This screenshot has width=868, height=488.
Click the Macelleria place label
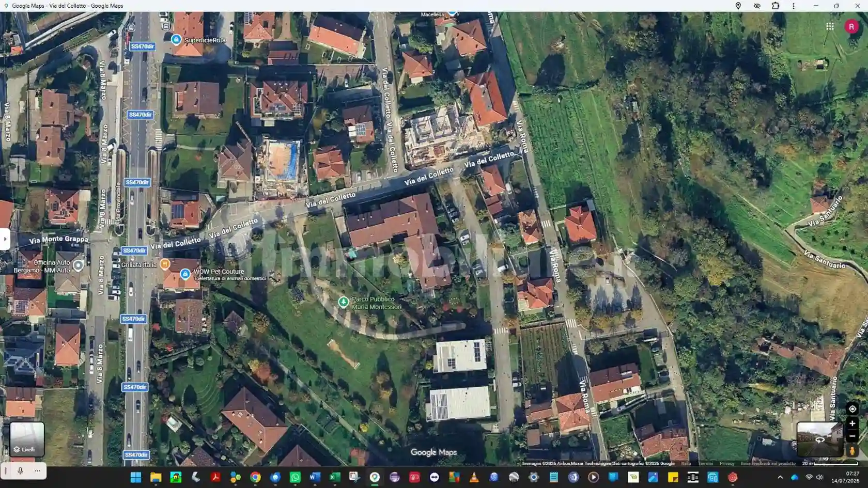(432, 14)
